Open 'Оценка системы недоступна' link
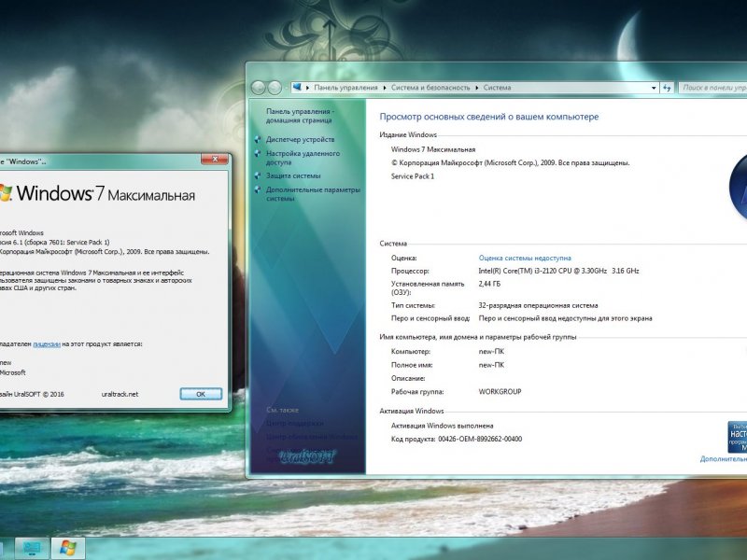Image resolution: width=747 pixels, height=560 pixels. 525,258
